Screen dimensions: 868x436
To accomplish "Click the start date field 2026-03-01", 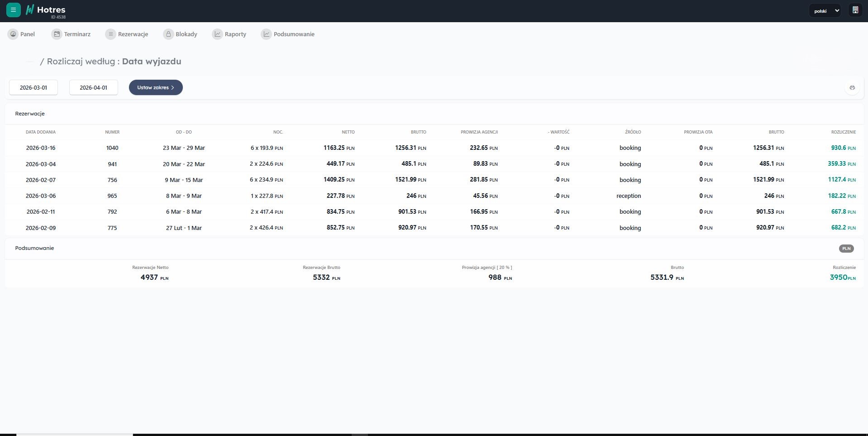I will tap(33, 87).
